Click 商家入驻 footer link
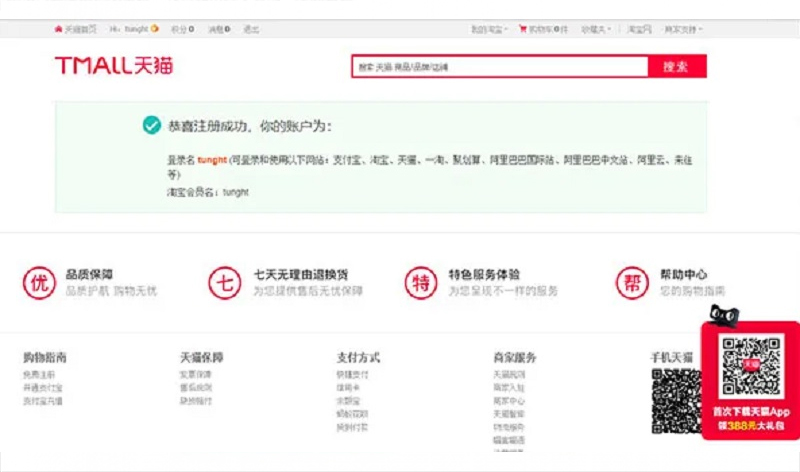The image size is (800, 472). [x=509, y=388]
